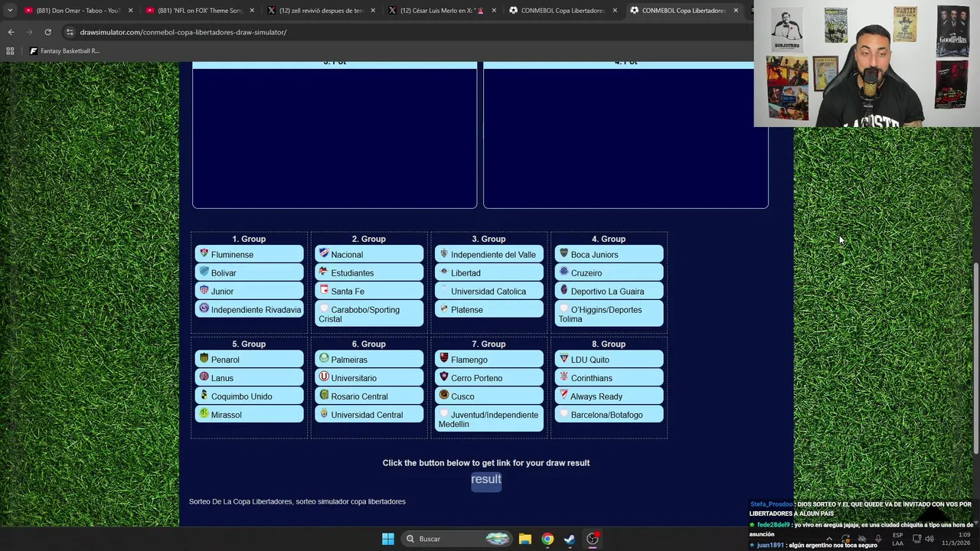980x551 pixels.
Task: Click the Barcelona/Botafogo entry
Action: (x=609, y=414)
